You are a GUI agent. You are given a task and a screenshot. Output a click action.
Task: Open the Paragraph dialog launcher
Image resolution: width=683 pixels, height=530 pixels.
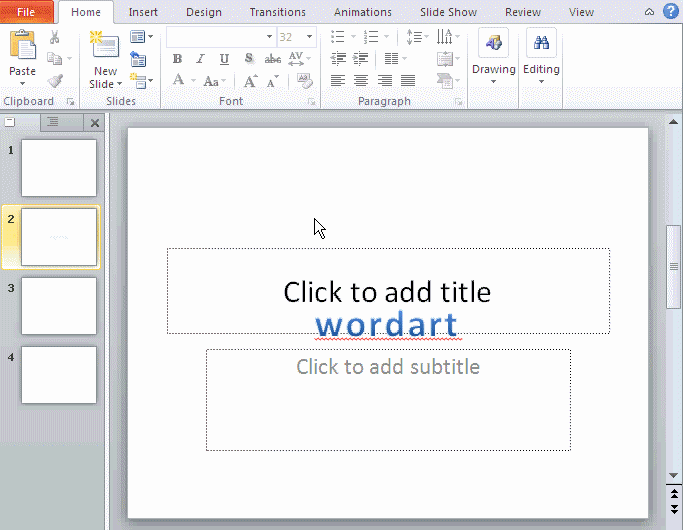(459, 101)
